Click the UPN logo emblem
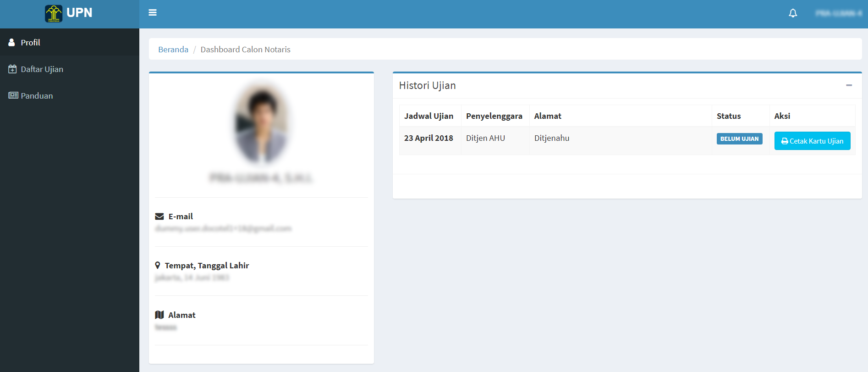This screenshot has width=868, height=372. (x=54, y=13)
